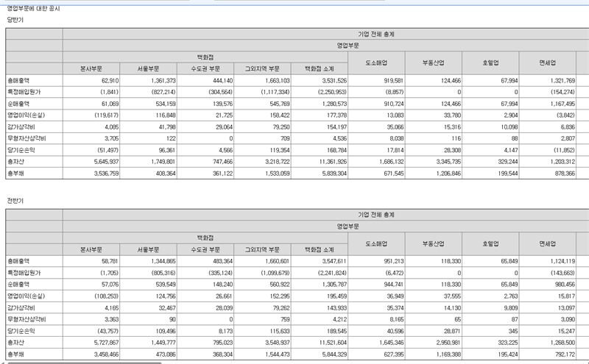The image size is (589, 364).
Task: Click 부동산업 header in the 전반기 table
Action: click(x=434, y=243)
